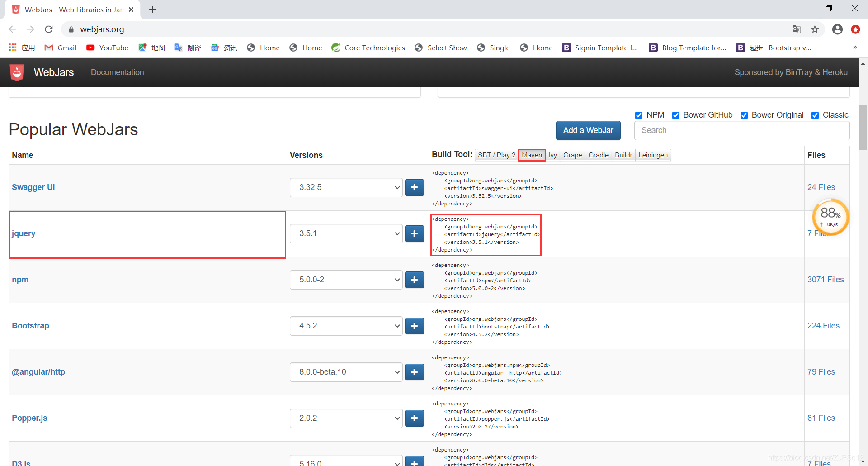868x466 pixels.
Task: Select the Maven build tool
Action: tap(532, 155)
